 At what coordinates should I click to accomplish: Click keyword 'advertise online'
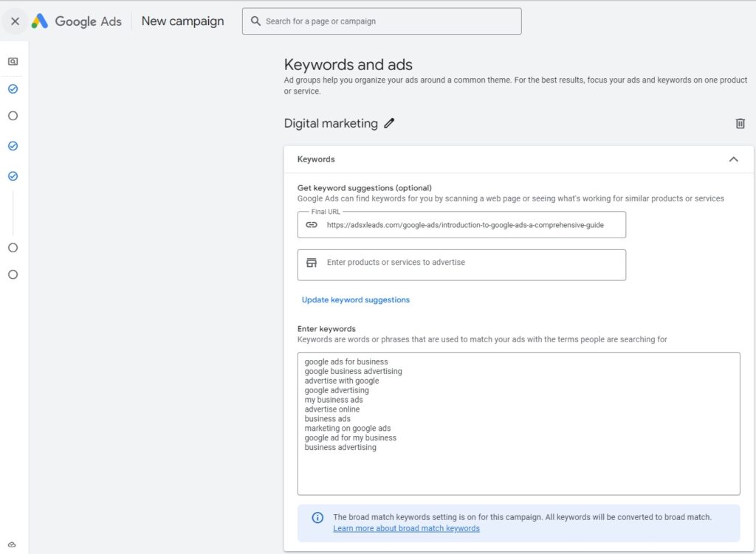(x=331, y=409)
